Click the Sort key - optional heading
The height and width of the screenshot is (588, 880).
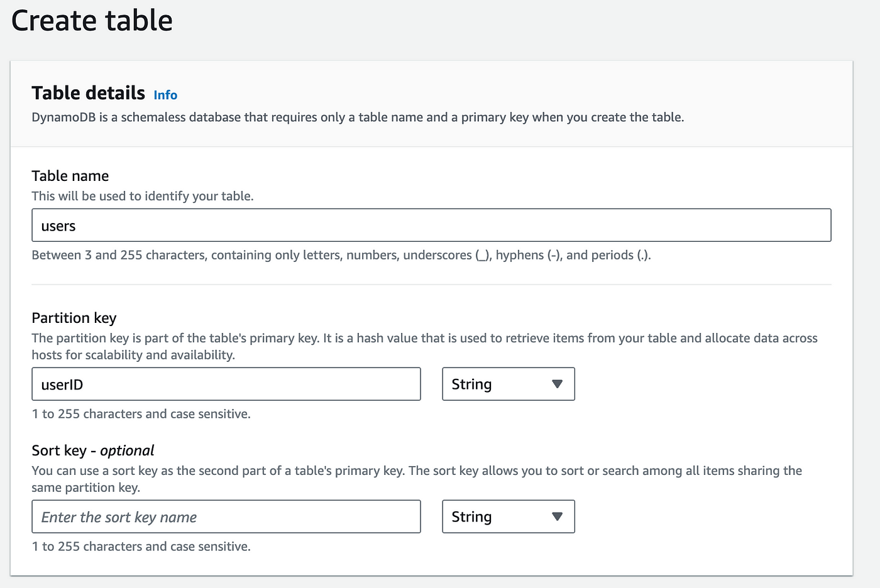point(92,450)
